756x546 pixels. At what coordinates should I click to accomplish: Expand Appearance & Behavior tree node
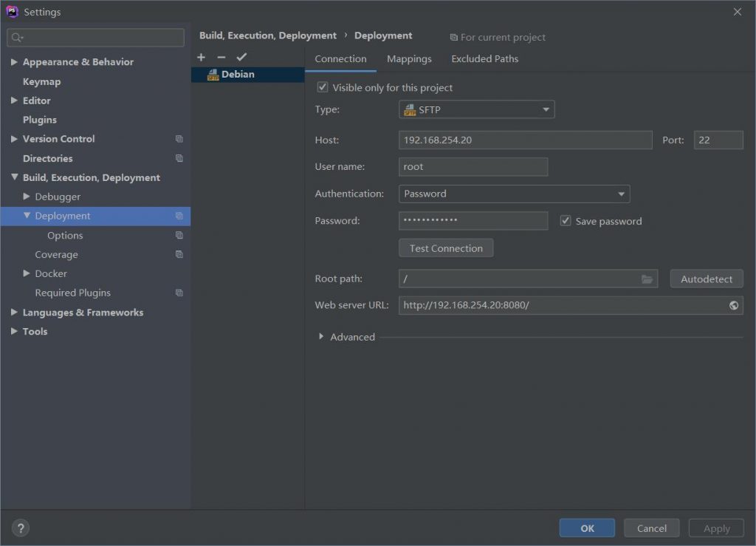point(14,62)
